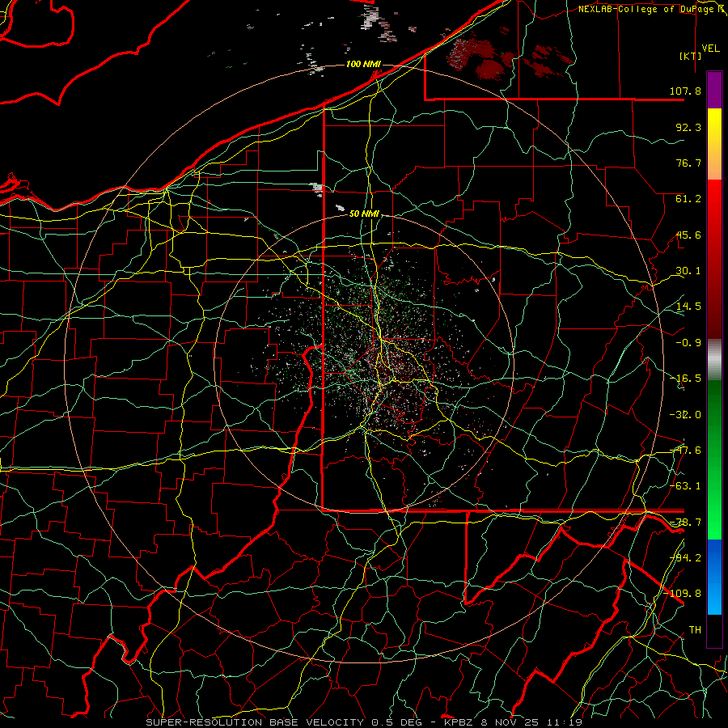Screen dimensions: 728x728
Task: Click the Super-Resolution Base Velocity caption
Action: 365,722
